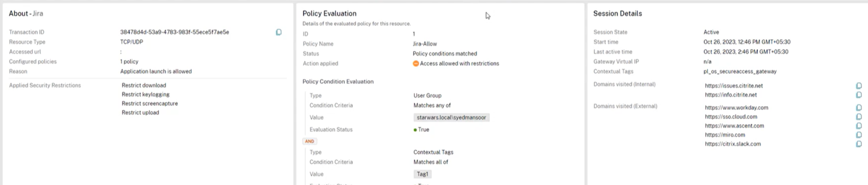The width and height of the screenshot is (868, 185).
Task: Copy the issues.citrite.net domain URL
Action: coord(858,86)
